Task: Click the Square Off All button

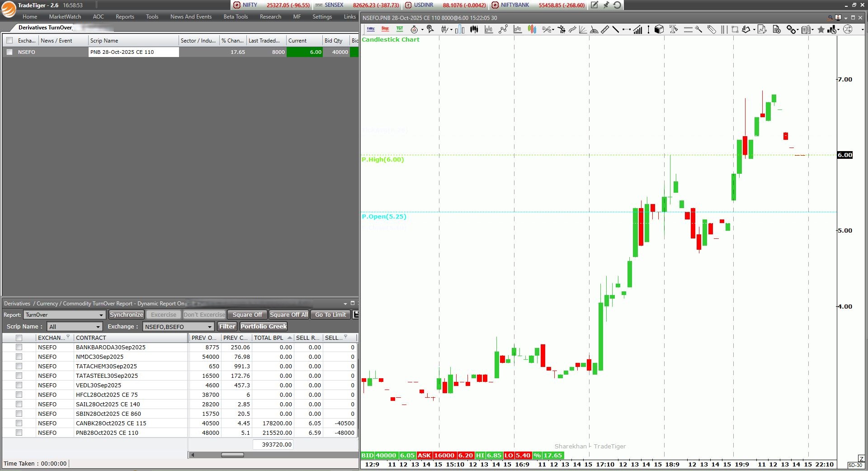Action: click(289, 315)
